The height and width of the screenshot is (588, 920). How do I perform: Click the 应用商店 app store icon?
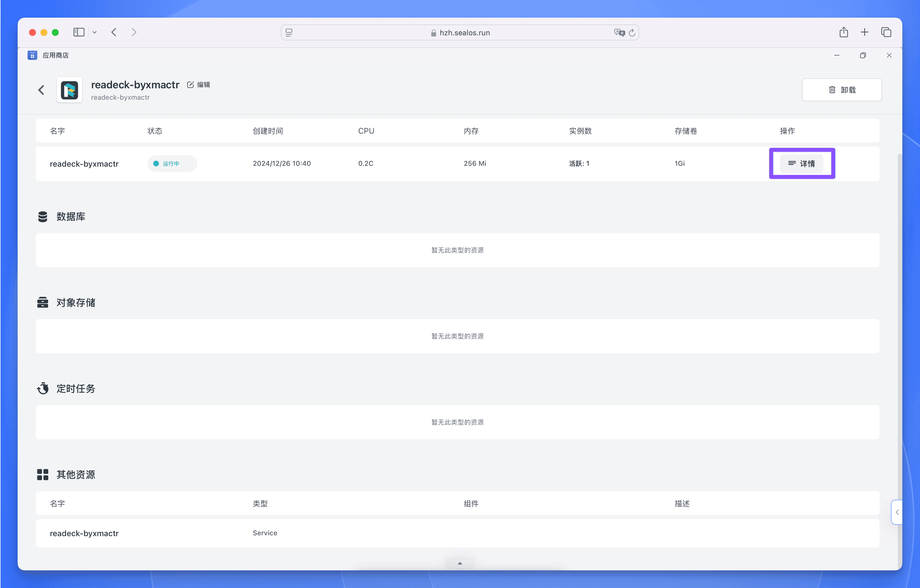click(x=32, y=55)
